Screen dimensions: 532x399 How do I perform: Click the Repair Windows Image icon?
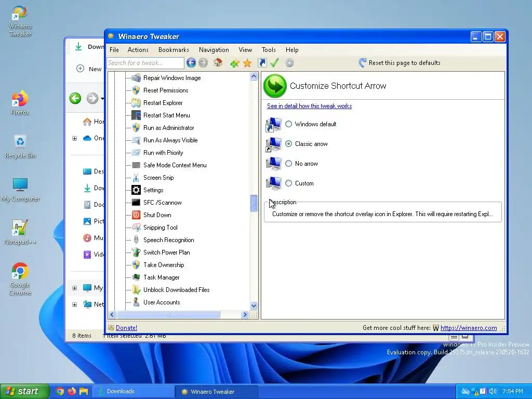click(x=136, y=78)
